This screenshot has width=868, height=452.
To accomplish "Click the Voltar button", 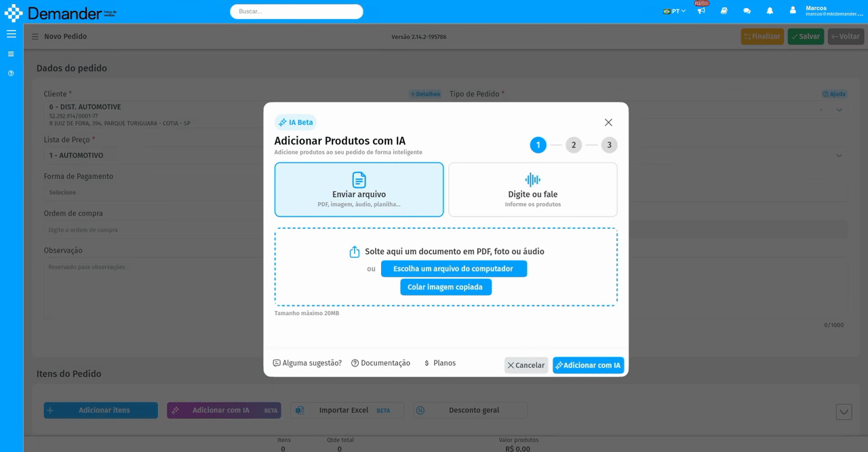I will pyautogui.click(x=845, y=37).
